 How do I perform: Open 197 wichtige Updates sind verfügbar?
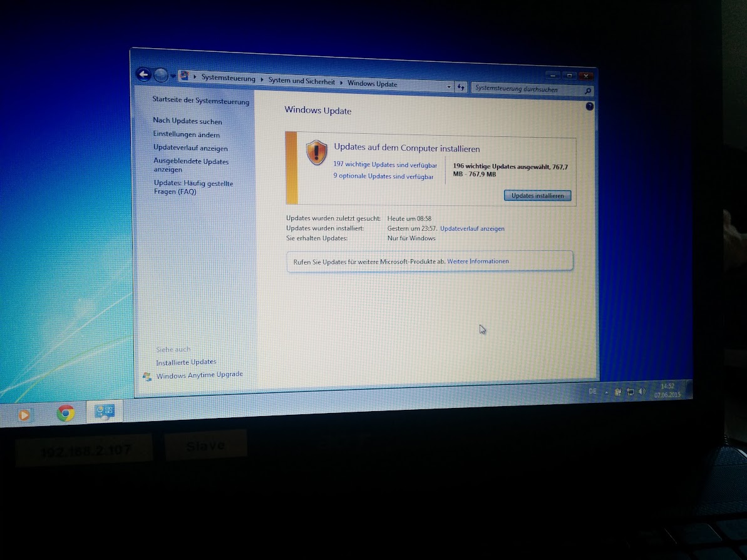(385, 165)
